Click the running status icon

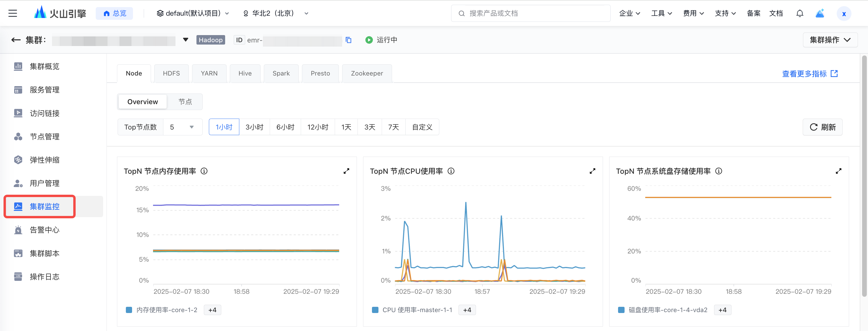369,40
